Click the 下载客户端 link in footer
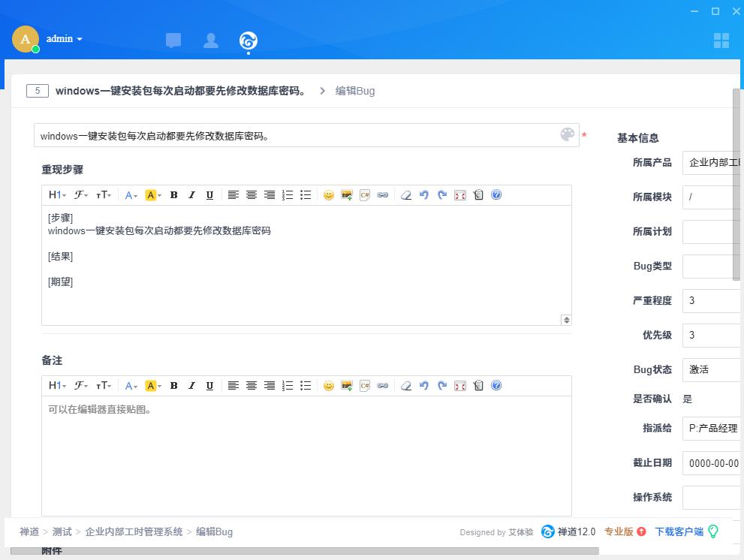 pos(679,531)
